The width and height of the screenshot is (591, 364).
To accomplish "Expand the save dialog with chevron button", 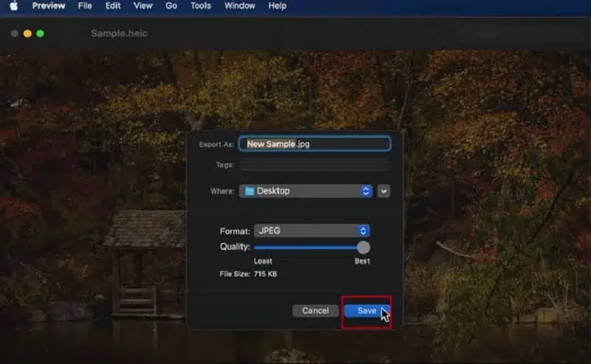I will [x=383, y=191].
